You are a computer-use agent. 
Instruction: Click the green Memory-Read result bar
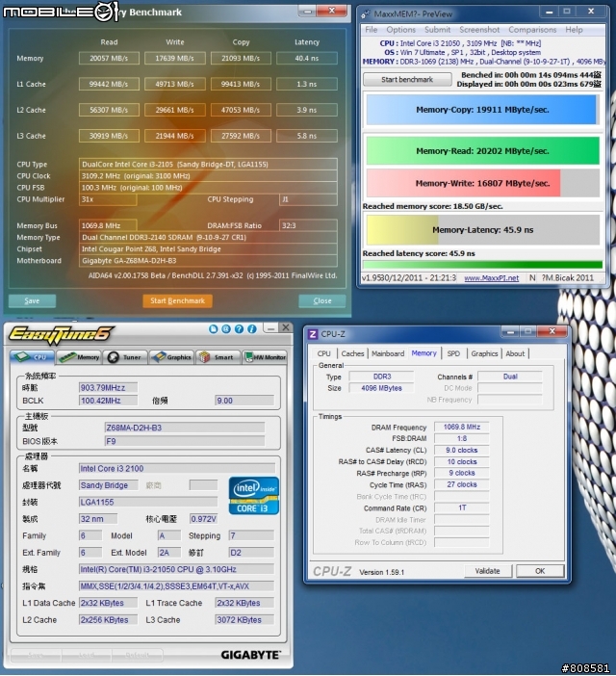pyautogui.click(x=482, y=151)
